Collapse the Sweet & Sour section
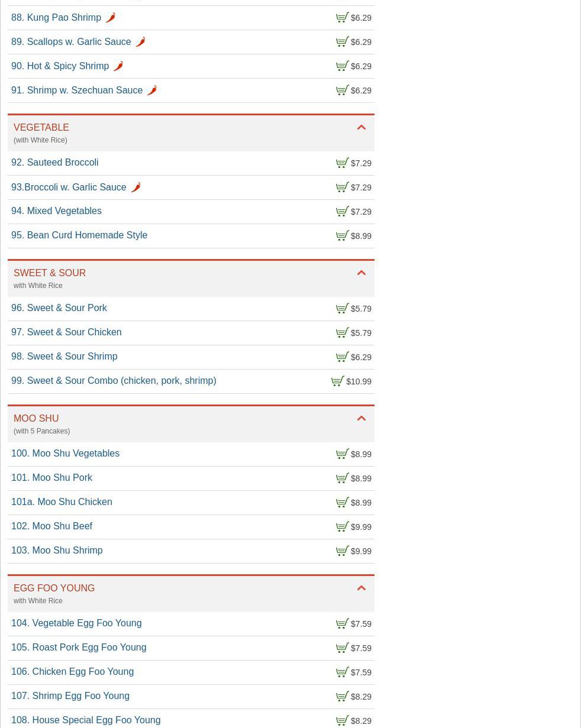 point(361,273)
